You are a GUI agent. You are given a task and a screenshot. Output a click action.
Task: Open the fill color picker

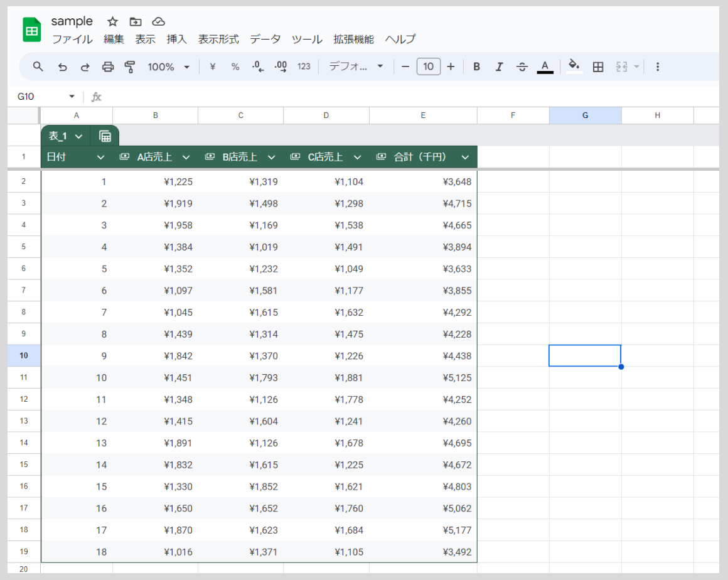coord(574,67)
